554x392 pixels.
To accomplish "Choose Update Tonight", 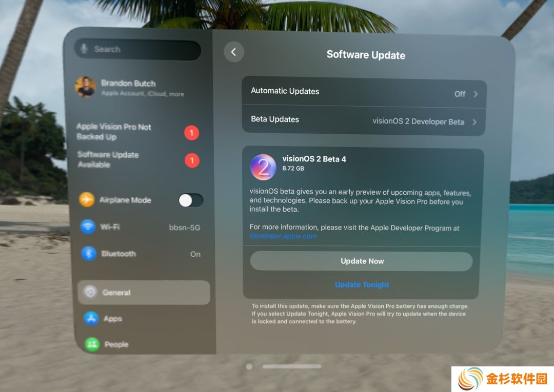I will (x=362, y=284).
